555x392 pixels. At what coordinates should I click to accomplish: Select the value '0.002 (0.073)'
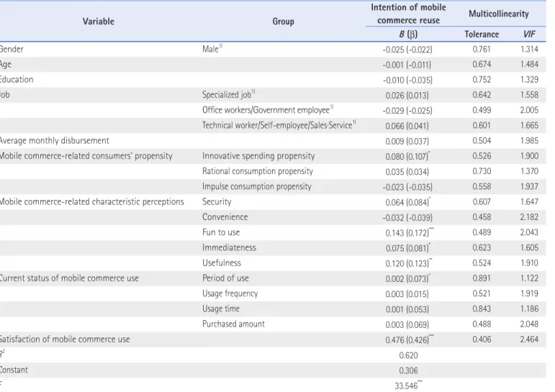408,278
